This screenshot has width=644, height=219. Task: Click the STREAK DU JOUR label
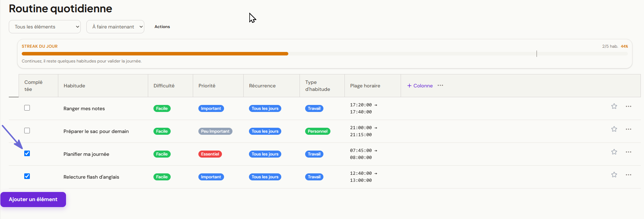tap(40, 46)
